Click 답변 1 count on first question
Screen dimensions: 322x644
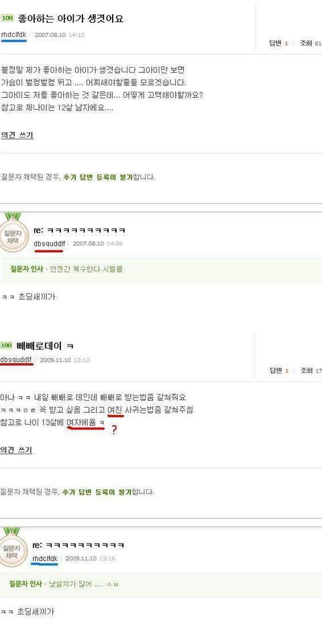tap(278, 43)
